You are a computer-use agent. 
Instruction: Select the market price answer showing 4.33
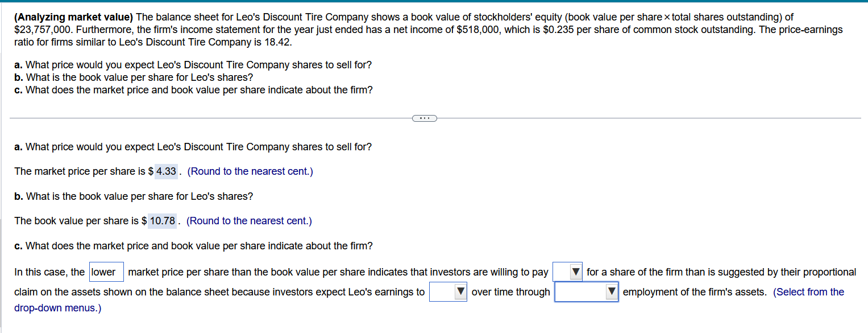click(x=165, y=171)
